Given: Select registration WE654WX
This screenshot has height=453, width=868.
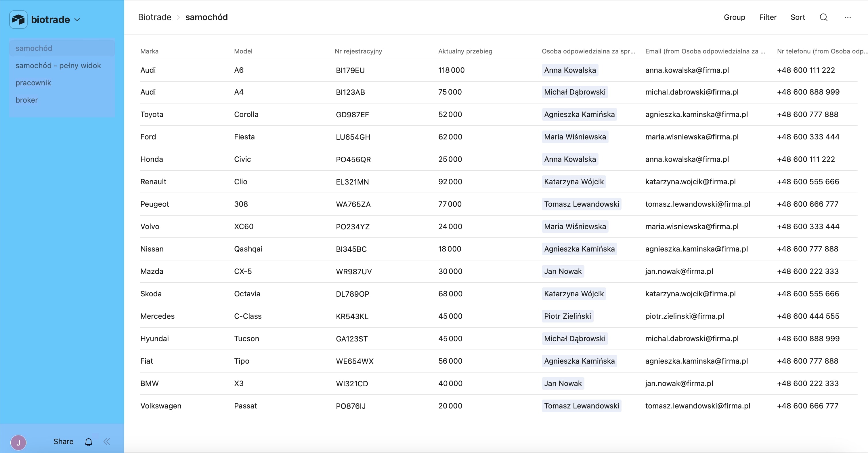Looking at the screenshot, I should tap(355, 361).
